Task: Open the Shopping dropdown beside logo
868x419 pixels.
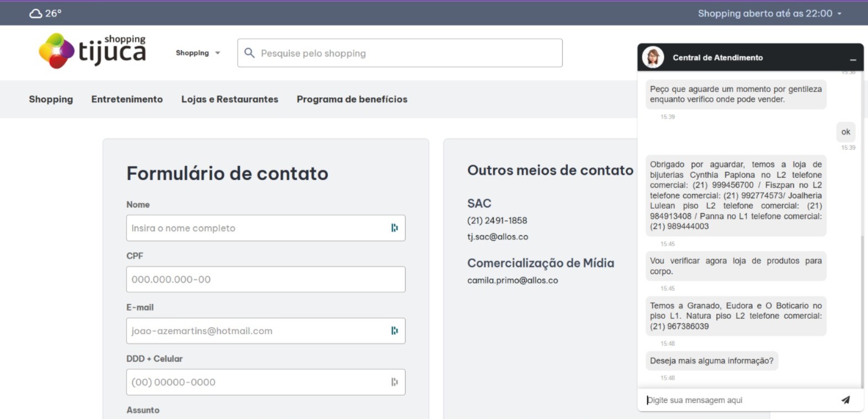Action: pos(198,53)
